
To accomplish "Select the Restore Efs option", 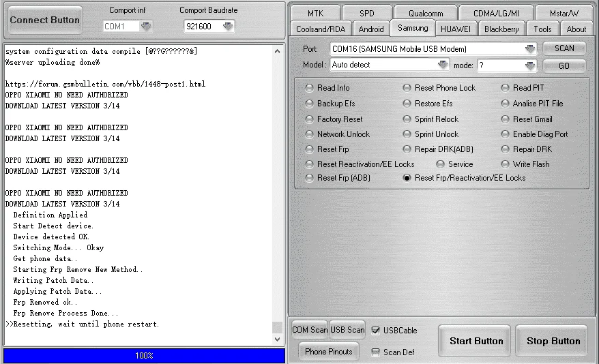I will tap(428, 104).
